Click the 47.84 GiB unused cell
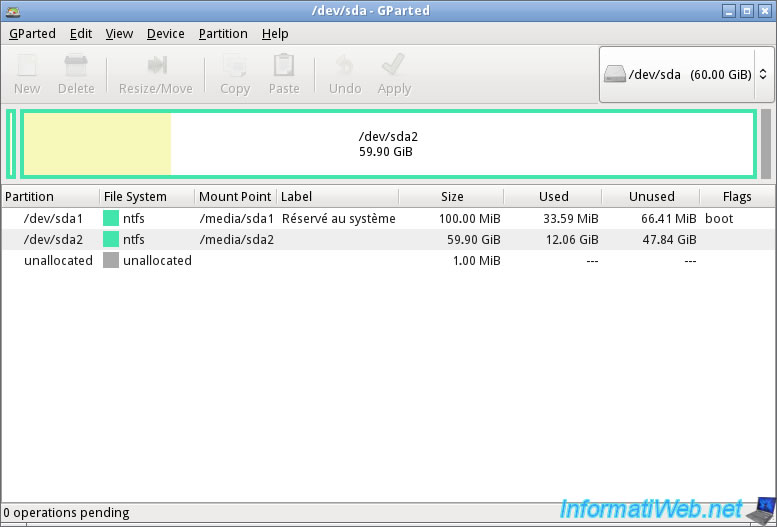777x527 pixels. click(670, 239)
